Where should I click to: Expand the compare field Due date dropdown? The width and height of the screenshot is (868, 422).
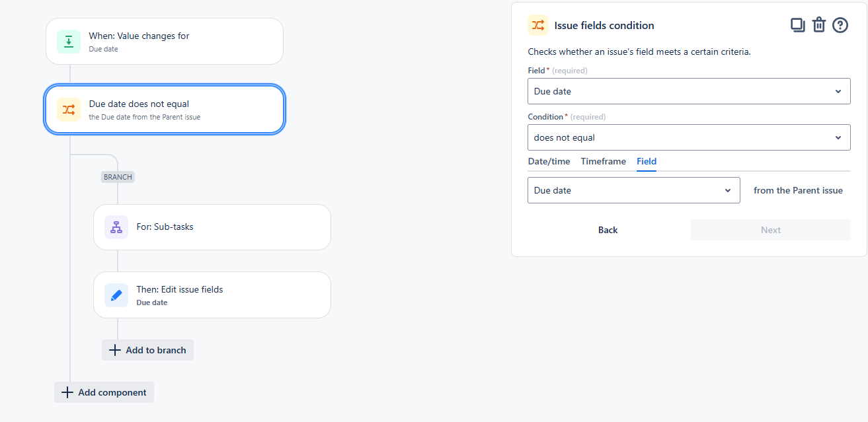tap(634, 190)
